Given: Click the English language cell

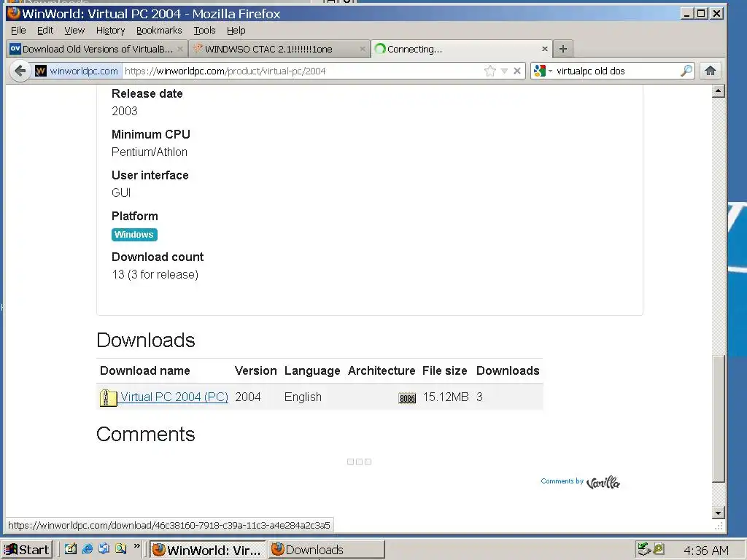Looking at the screenshot, I should [x=303, y=397].
